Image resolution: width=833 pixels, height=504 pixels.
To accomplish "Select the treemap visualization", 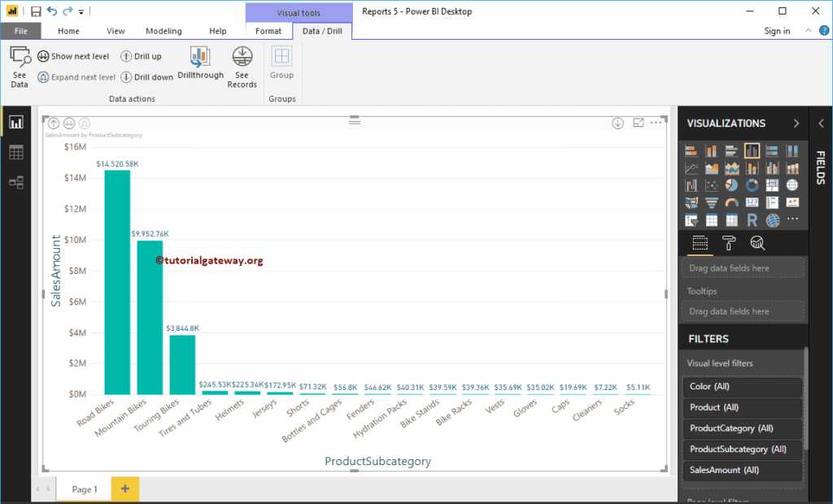I will [772, 185].
